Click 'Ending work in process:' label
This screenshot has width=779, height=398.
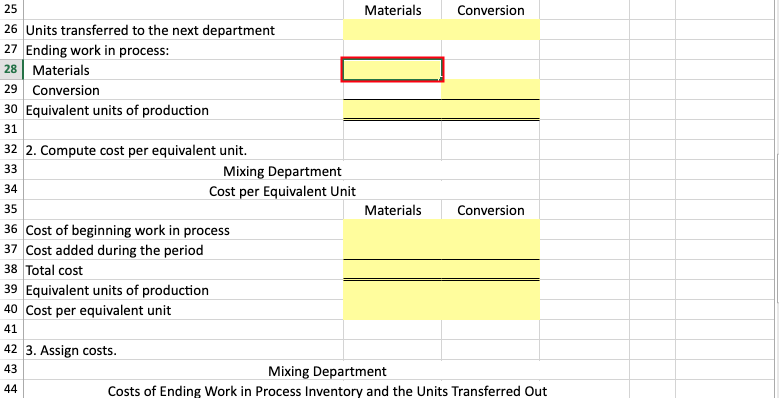pos(97,50)
